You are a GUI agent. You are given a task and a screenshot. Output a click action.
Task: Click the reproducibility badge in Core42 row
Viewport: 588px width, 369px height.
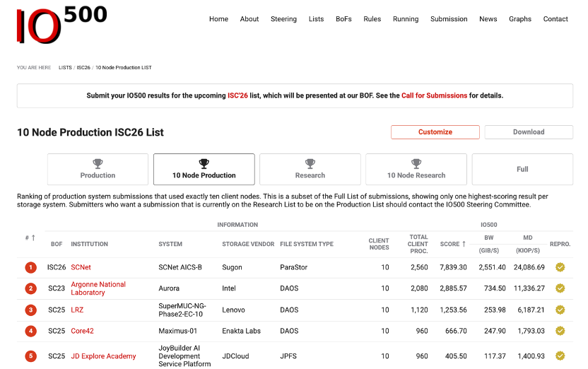[x=560, y=331]
